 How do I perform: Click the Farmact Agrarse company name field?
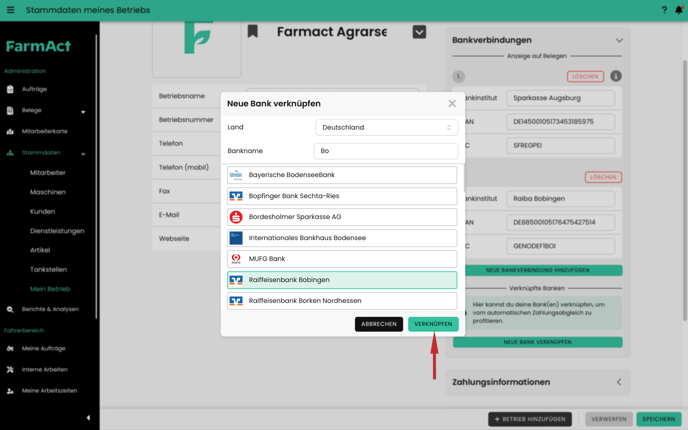(x=332, y=32)
